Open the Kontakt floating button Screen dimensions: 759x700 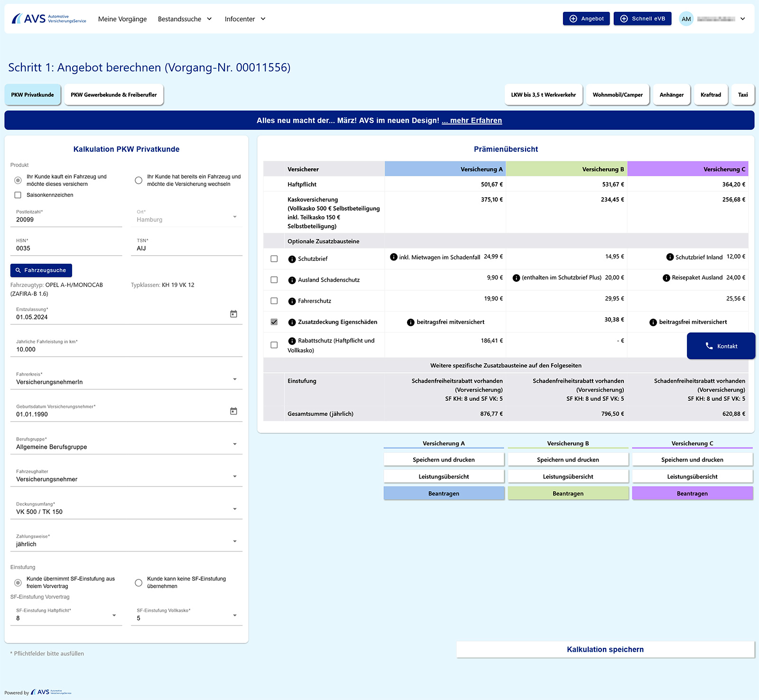721,346
